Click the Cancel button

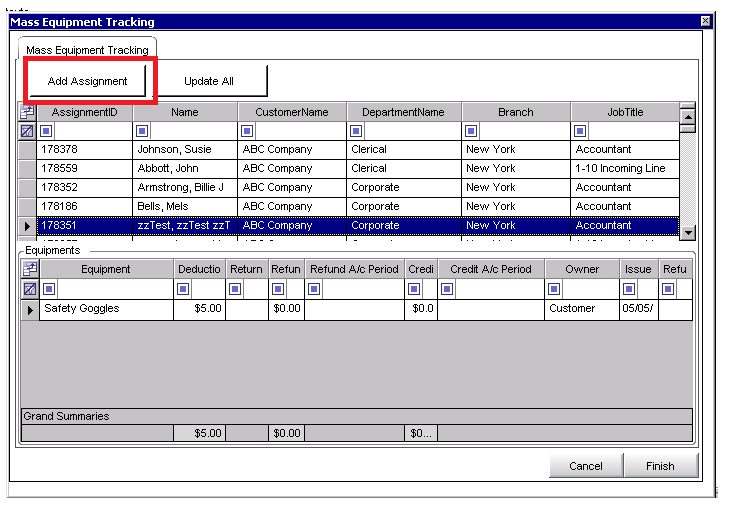click(x=586, y=466)
